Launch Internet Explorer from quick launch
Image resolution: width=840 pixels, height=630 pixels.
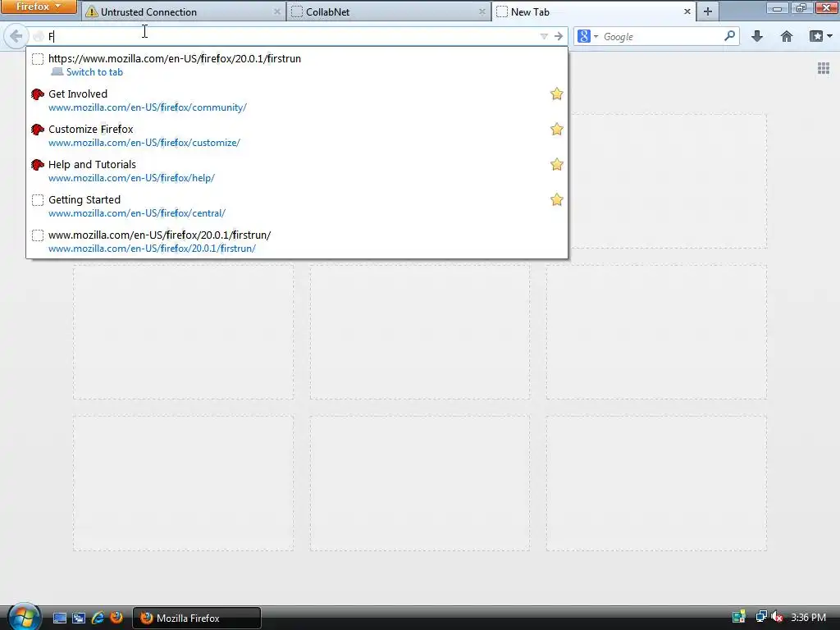[98, 619]
